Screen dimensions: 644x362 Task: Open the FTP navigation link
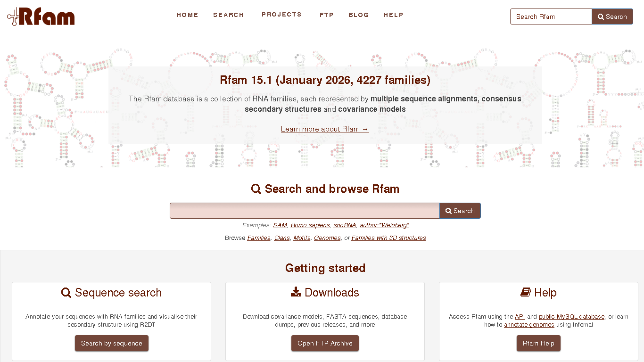tap(326, 15)
